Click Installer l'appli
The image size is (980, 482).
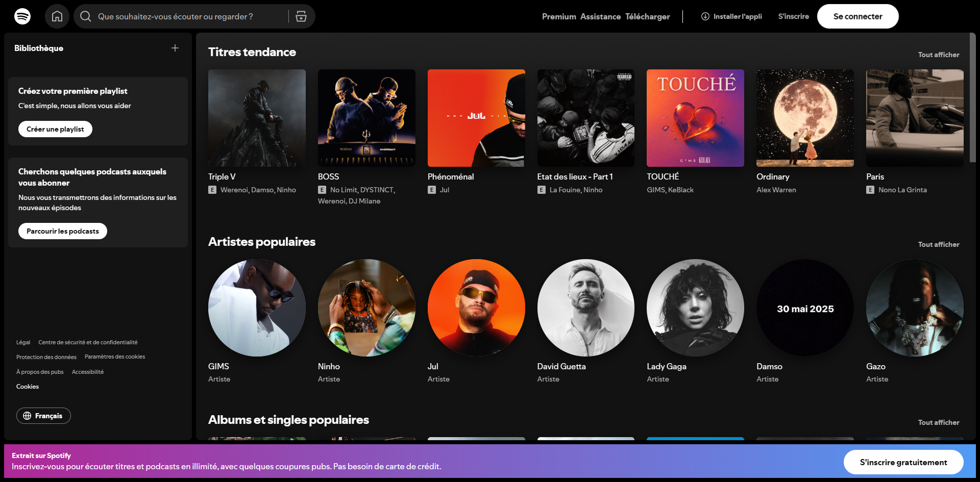point(731,16)
